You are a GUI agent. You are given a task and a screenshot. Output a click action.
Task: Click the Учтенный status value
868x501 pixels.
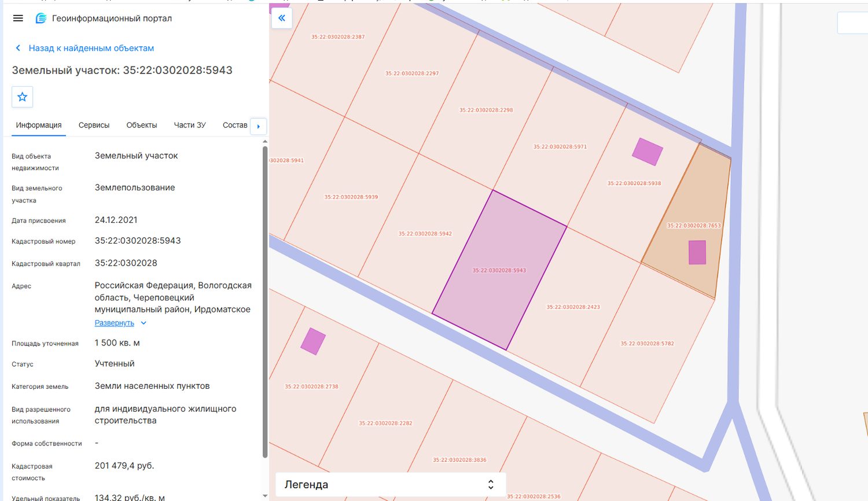[x=115, y=364]
